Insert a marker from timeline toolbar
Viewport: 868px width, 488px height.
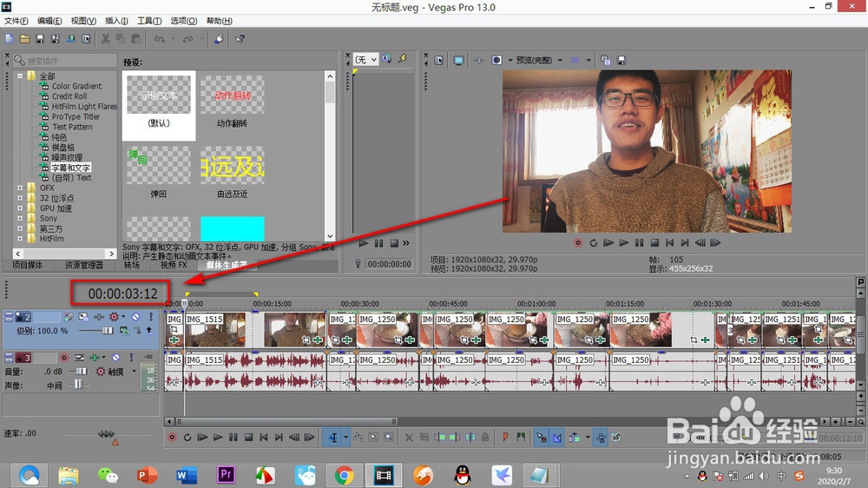[x=505, y=438]
